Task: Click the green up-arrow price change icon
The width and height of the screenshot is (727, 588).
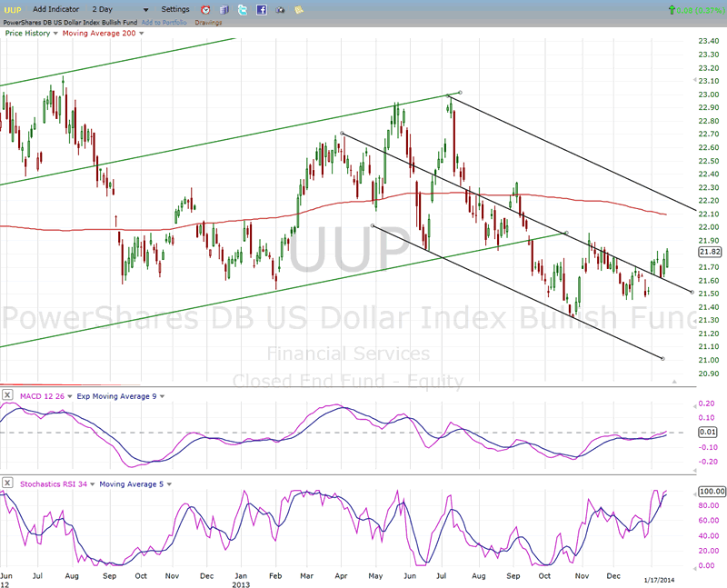Action: pos(672,9)
